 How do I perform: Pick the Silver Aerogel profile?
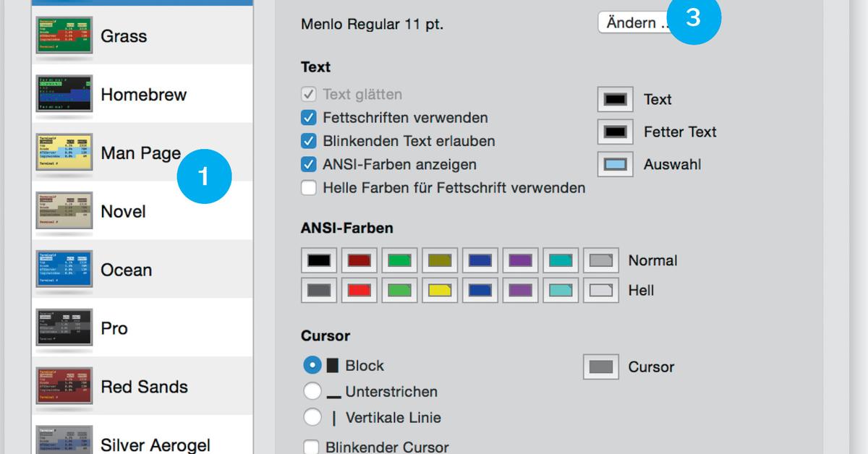pos(155,443)
